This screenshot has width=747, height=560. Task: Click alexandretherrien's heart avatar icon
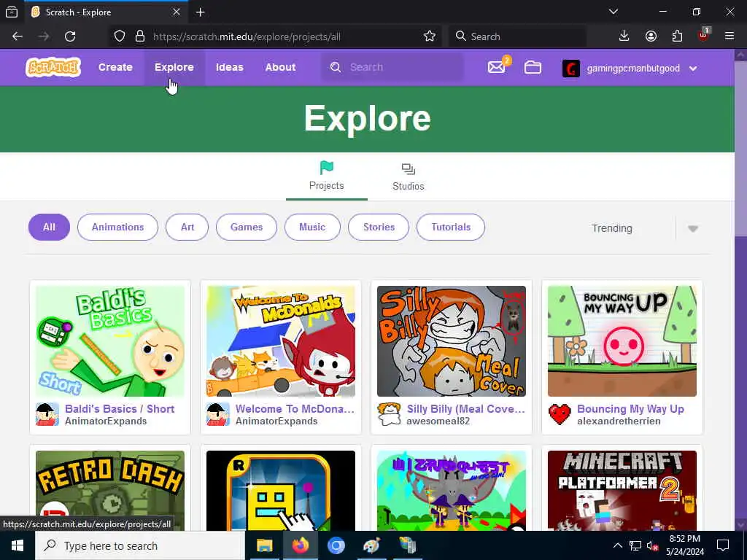point(560,414)
